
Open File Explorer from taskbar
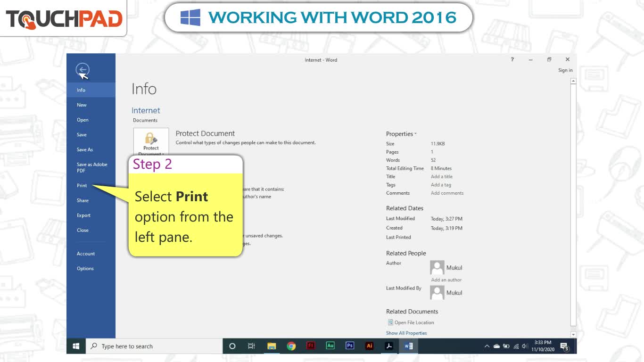point(272,346)
